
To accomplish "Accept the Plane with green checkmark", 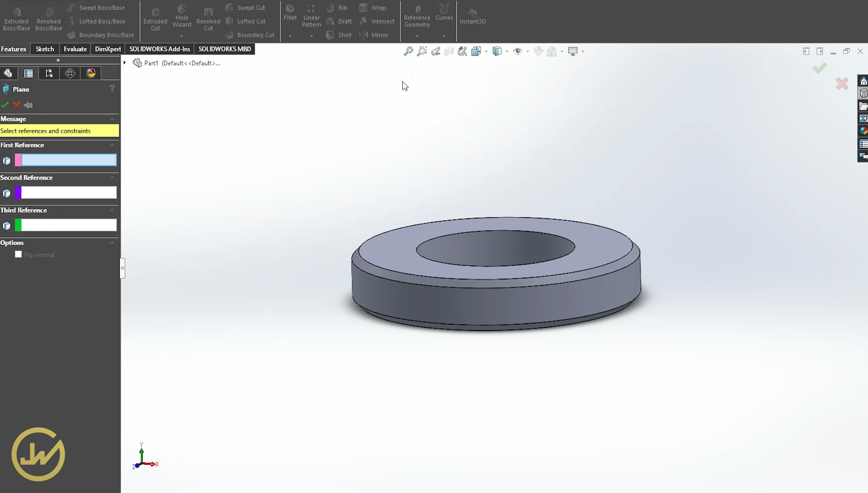I will click(x=5, y=105).
